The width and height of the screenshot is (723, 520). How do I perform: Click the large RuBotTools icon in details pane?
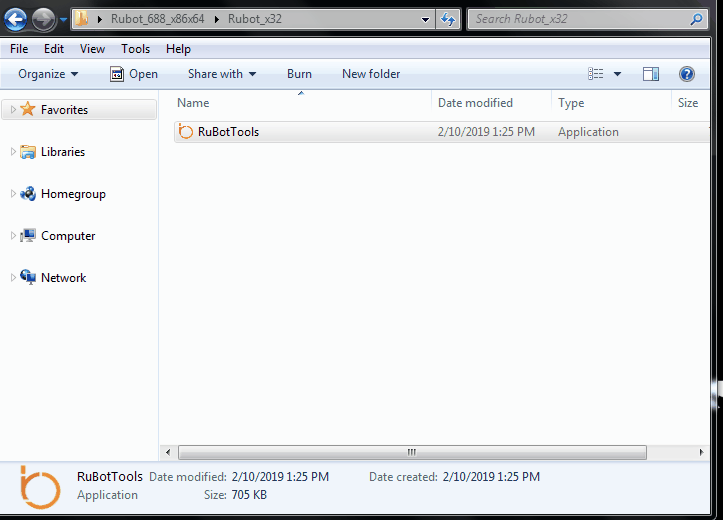(40, 488)
